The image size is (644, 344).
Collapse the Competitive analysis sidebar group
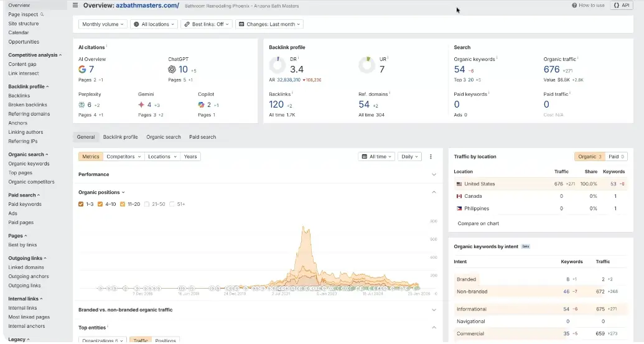click(35, 55)
